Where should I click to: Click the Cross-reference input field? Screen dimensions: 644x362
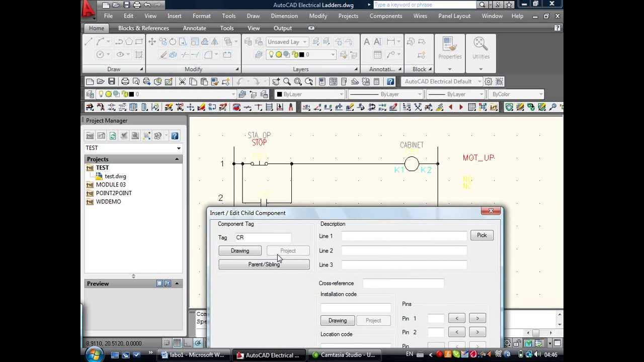pos(404,284)
